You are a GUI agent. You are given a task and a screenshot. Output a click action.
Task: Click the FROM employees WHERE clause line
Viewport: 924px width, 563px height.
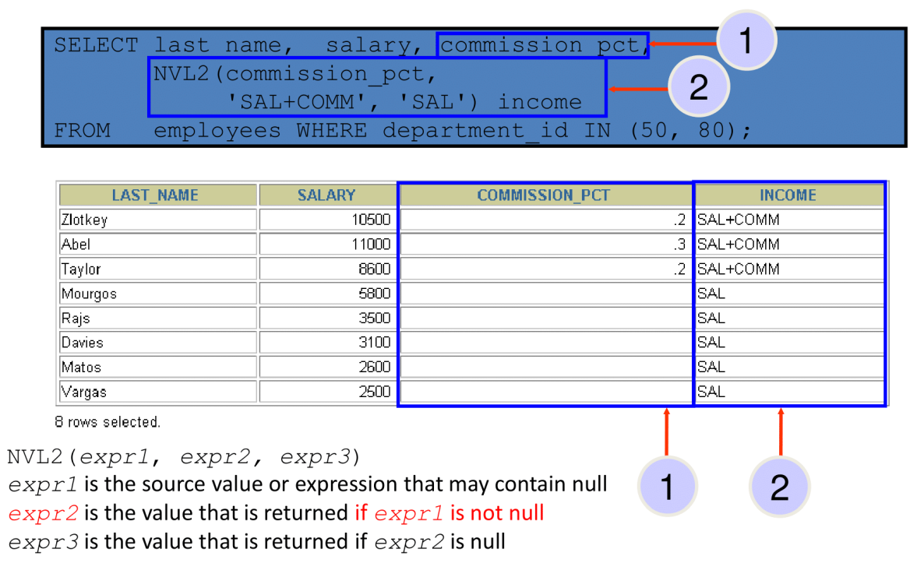[x=403, y=130]
